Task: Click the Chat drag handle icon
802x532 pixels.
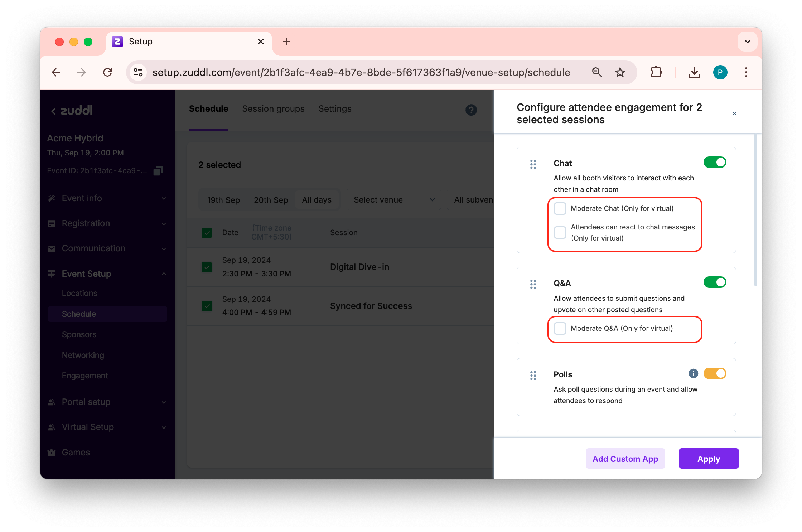Action: point(533,164)
